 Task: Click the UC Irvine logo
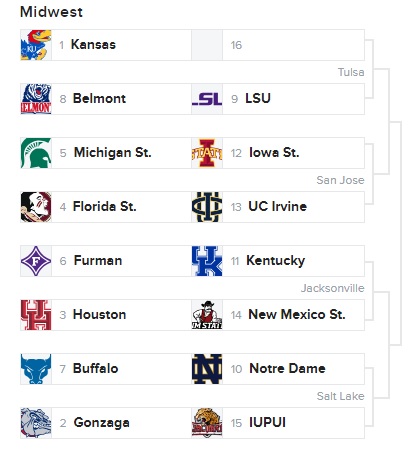[207, 207]
